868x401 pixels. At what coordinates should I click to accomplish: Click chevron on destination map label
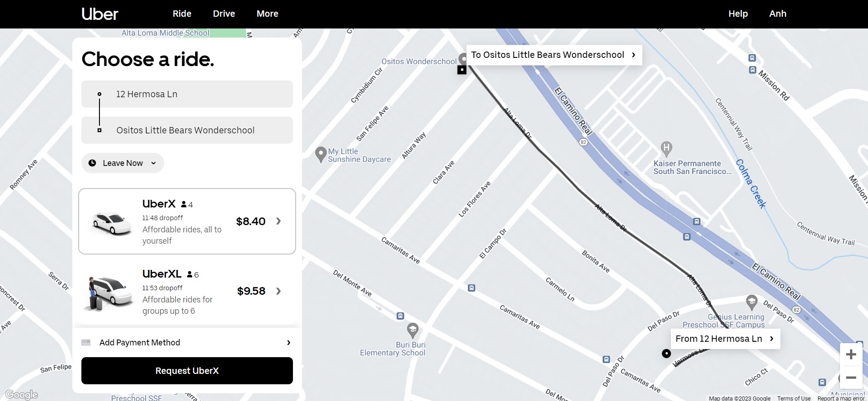pos(633,55)
